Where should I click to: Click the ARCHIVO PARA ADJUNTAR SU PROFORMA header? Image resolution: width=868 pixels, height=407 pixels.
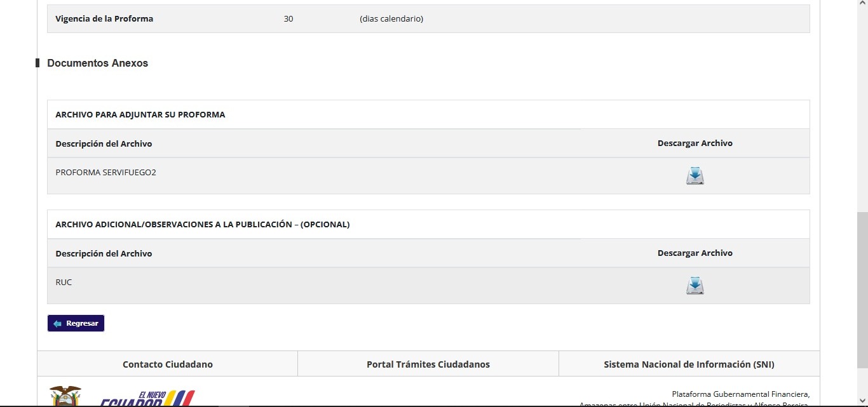pos(140,115)
